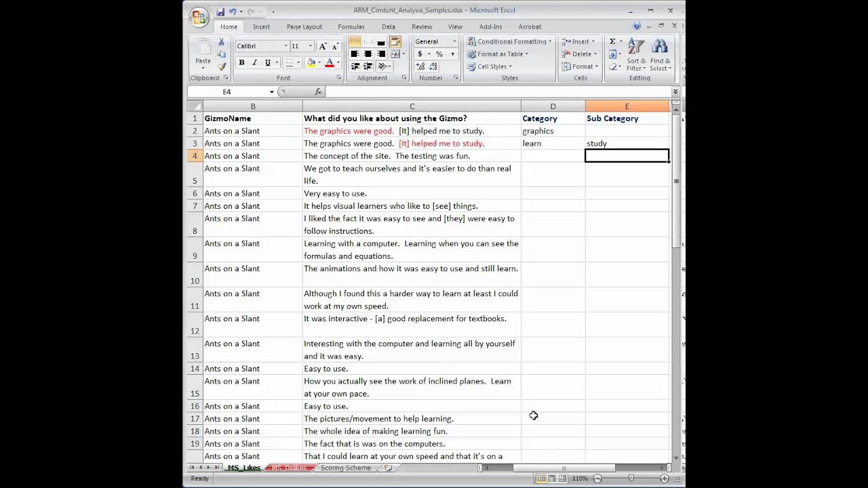The height and width of the screenshot is (488, 868).
Task: Expand the Font Color dropdown arrow
Action: pos(338,62)
